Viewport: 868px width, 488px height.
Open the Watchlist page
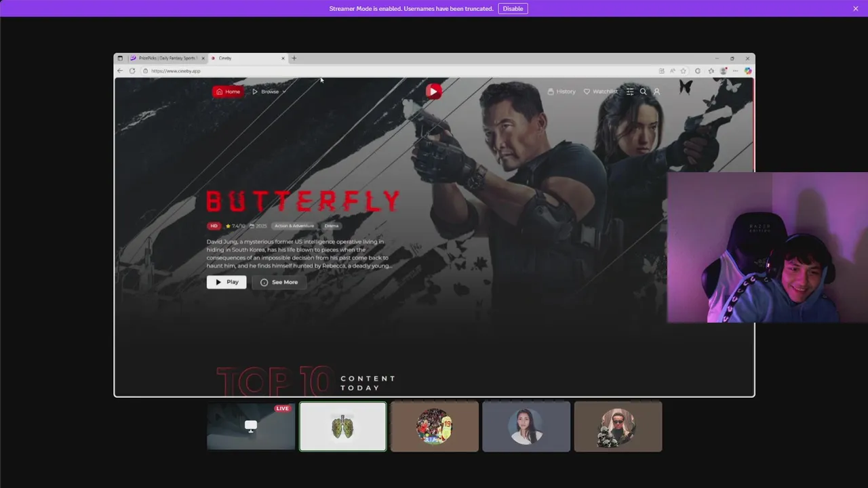(601, 91)
